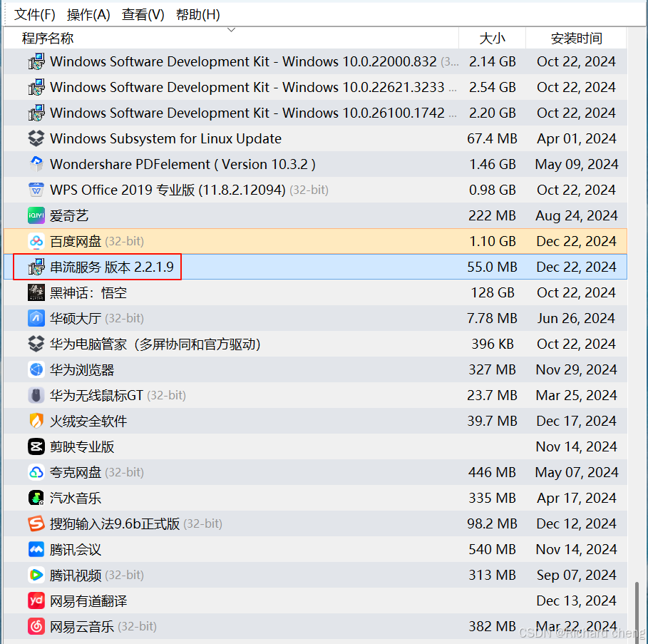Select Windows Software Development Kit 10.0.26100.1742 entry
648x644 pixels.
coord(315,113)
